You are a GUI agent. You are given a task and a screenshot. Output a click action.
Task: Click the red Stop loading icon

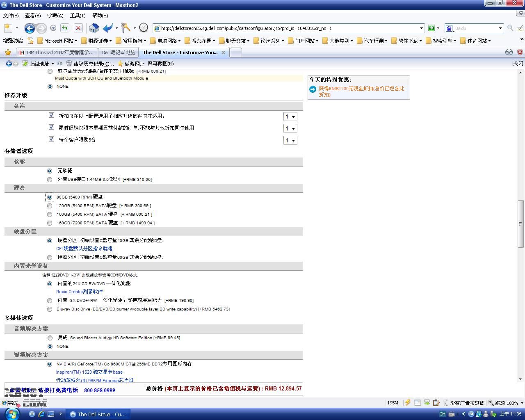click(x=78, y=28)
